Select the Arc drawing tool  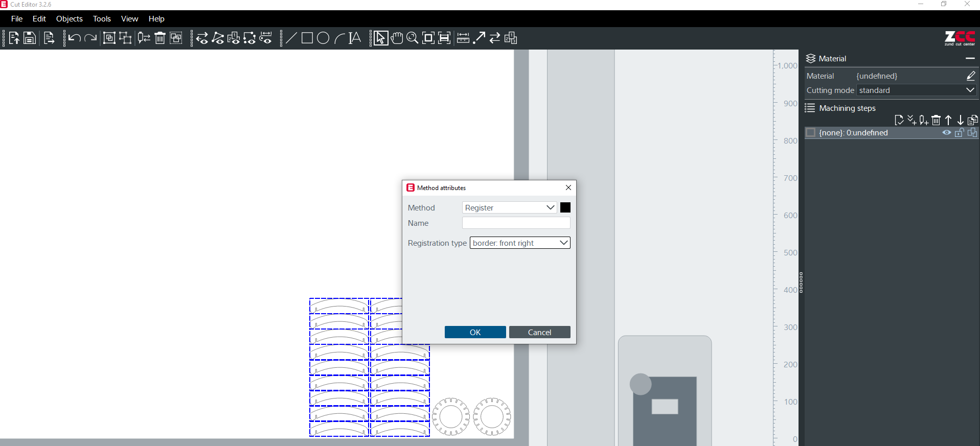point(339,38)
